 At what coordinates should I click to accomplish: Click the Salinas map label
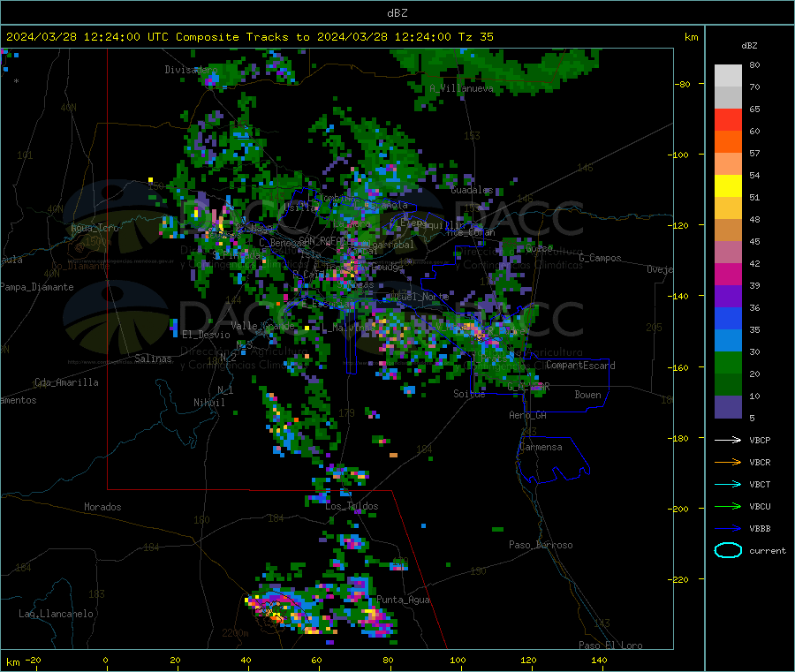(x=153, y=359)
